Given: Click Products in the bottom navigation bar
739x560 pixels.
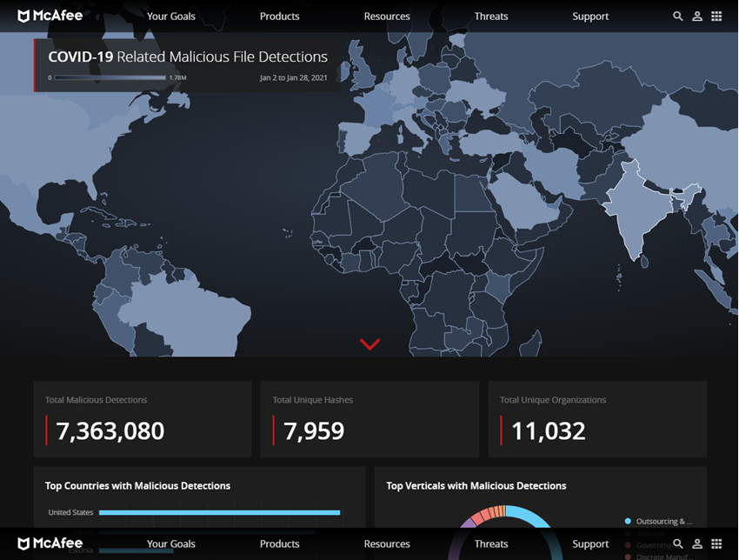Looking at the screenshot, I should [x=279, y=543].
